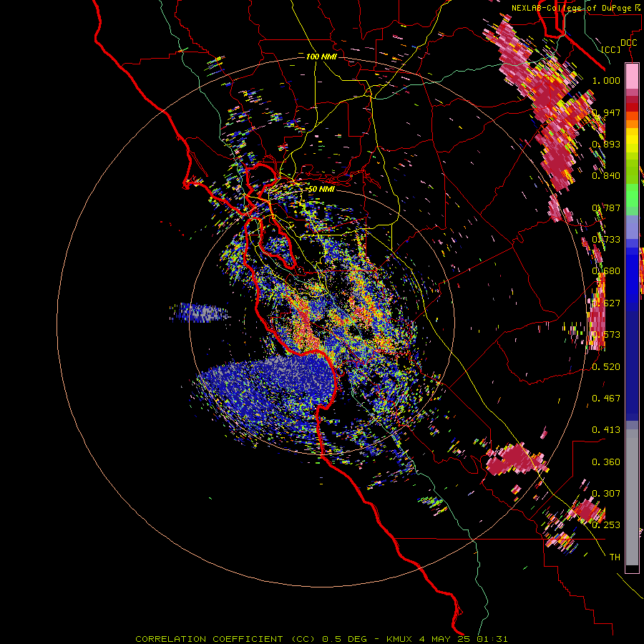
Task: Click the Correlation Coefficient caption at the bottom
Action: click(321, 639)
